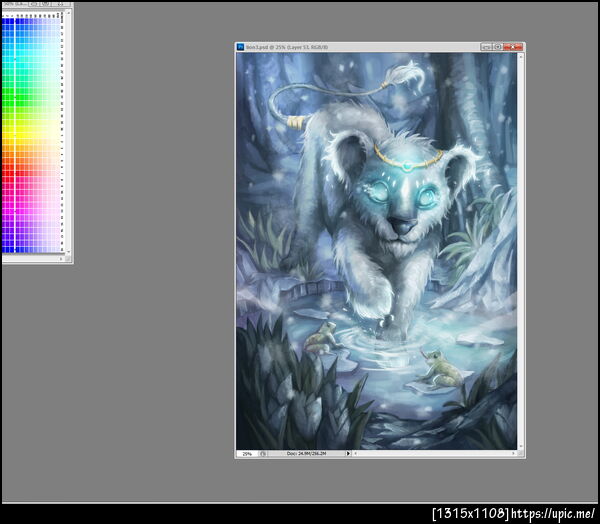Maximize the lion3.psd document window
600x524 pixels.
click(497, 47)
